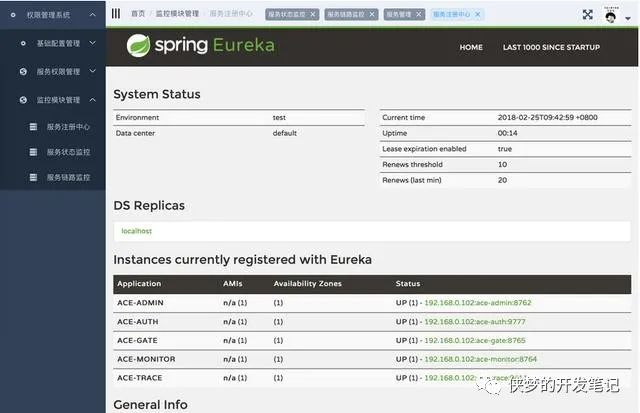Open LAST 1000 SINCE STARTUP

[x=551, y=47]
